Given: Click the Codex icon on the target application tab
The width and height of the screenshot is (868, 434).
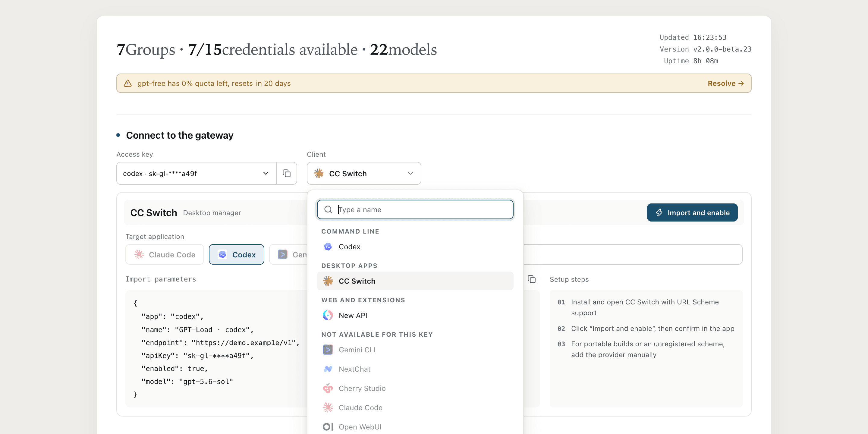Looking at the screenshot, I should tap(222, 254).
